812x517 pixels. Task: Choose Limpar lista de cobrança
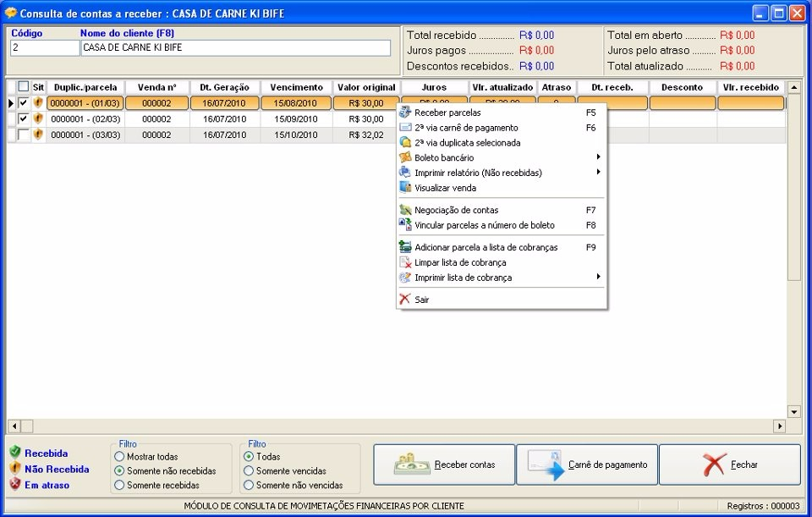(502, 262)
